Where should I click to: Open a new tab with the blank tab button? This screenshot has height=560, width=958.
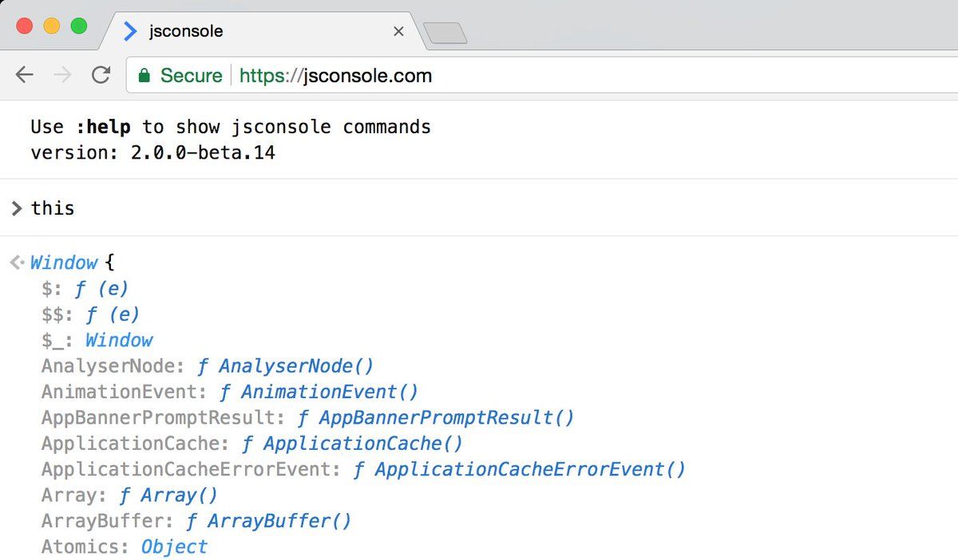[x=445, y=33]
